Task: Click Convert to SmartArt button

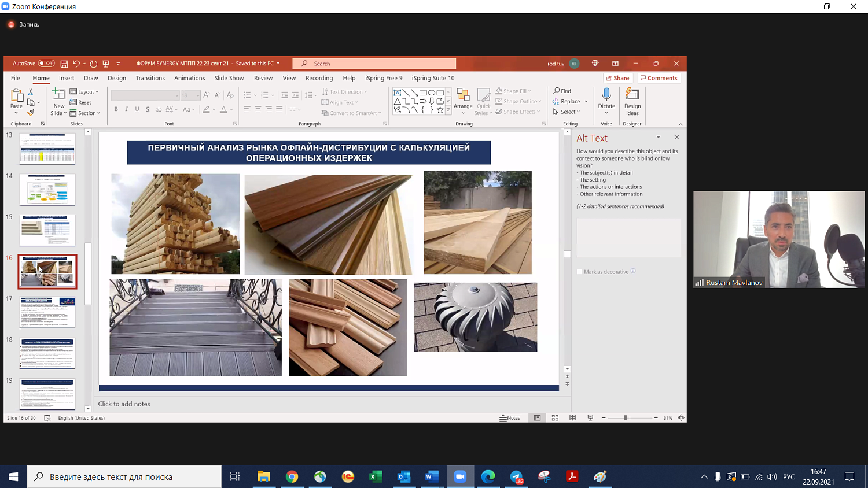Action: point(352,113)
